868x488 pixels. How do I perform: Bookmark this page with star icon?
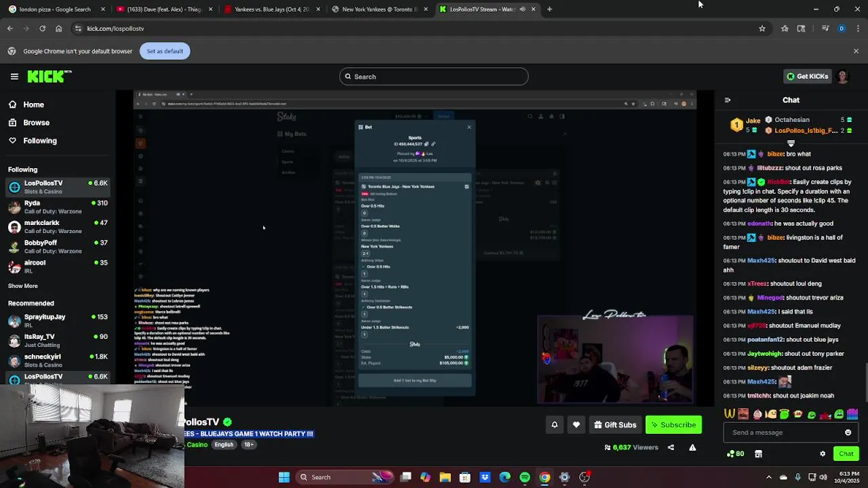pyautogui.click(x=762, y=28)
